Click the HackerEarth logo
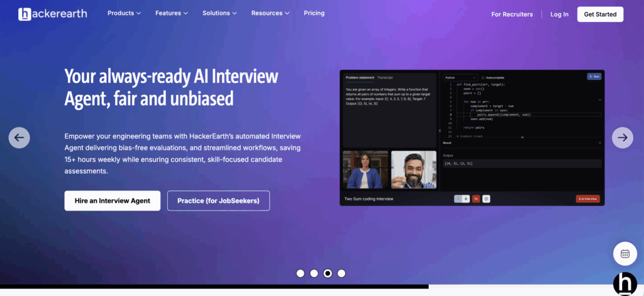Image resolution: width=644 pixels, height=296 pixels. pos(53,14)
